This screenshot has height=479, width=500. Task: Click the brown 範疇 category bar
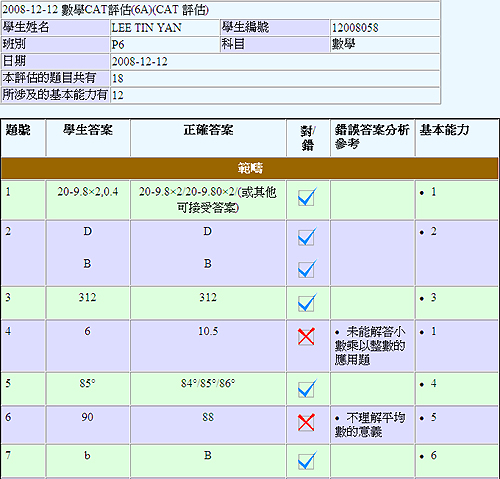[x=250, y=168]
